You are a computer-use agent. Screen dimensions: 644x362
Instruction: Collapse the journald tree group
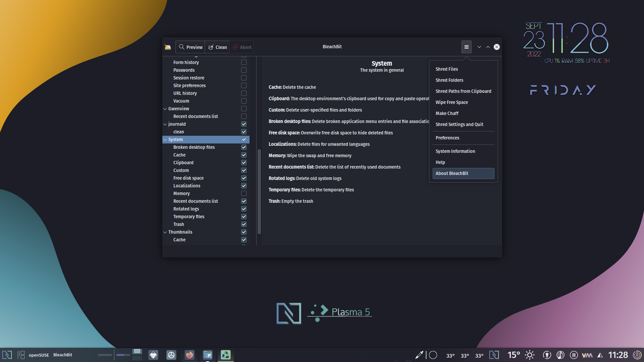(165, 124)
